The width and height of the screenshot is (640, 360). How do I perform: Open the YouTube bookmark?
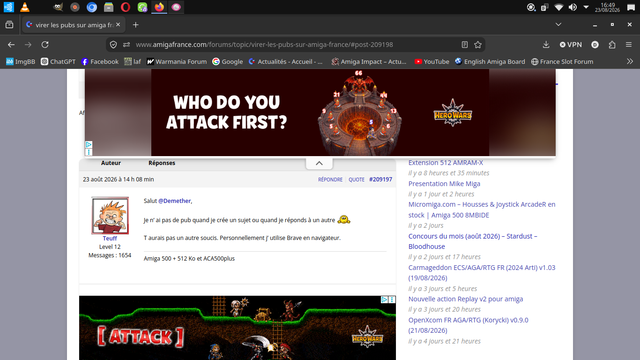coord(431,62)
